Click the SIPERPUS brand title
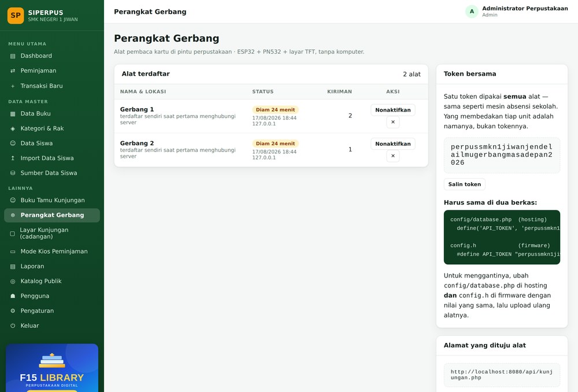578x392 pixels. coord(46,13)
